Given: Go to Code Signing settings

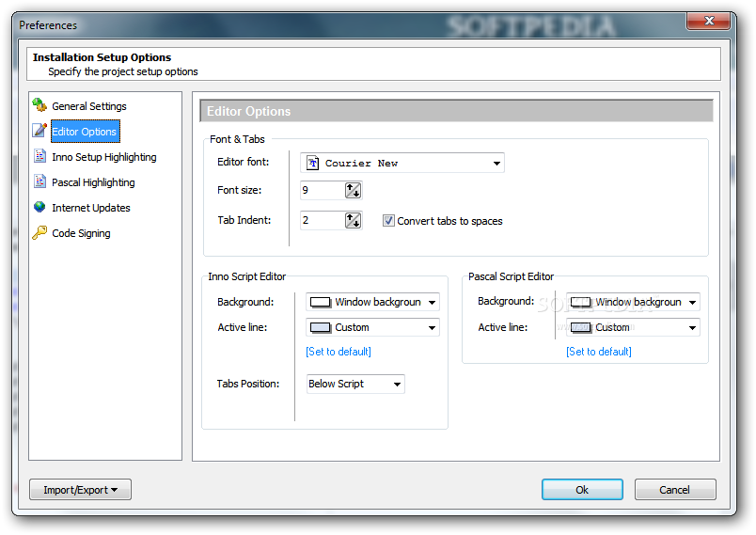Looking at the screenshot, I should [81, 233].
